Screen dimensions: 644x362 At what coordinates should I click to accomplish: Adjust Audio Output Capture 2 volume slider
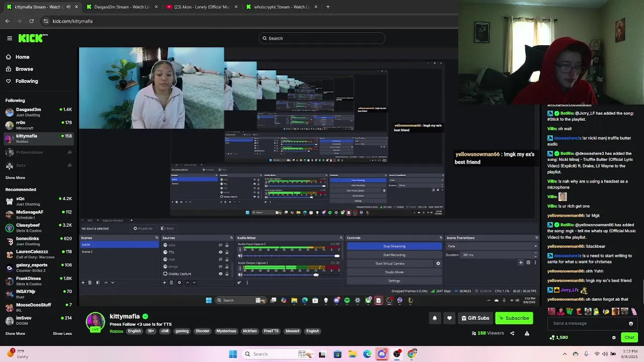[x=291, y=275]
